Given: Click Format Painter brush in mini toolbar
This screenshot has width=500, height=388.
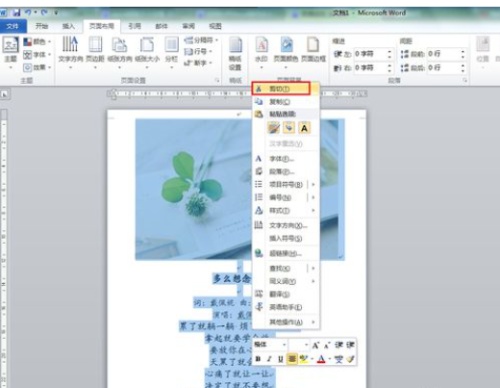Looking at the screenshot, I should pyautogui.click(x=350, y=359).
